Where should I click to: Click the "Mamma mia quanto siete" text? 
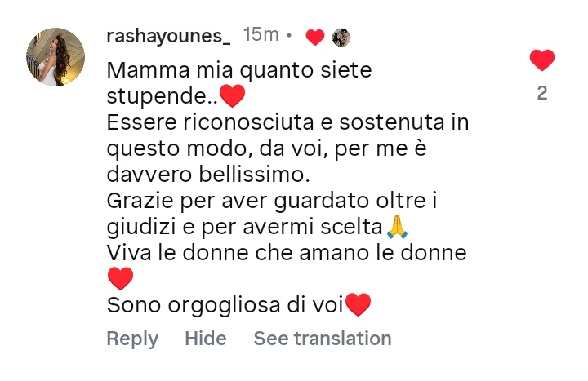tap(239, 71)
